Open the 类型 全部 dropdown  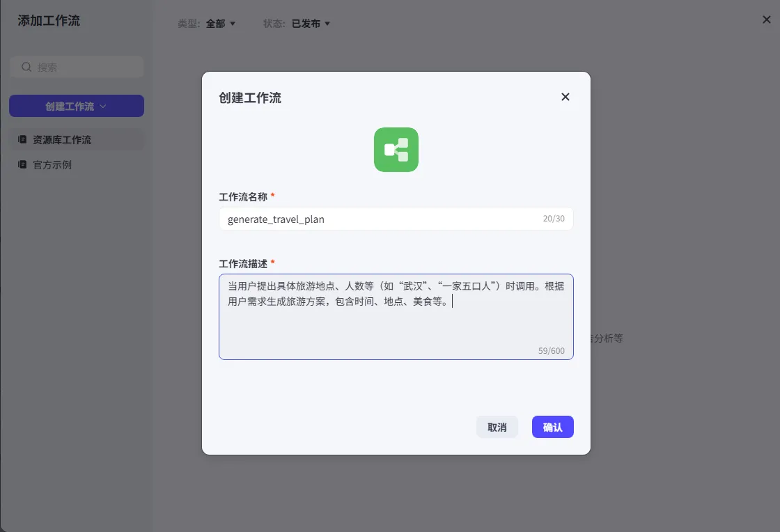220,24
